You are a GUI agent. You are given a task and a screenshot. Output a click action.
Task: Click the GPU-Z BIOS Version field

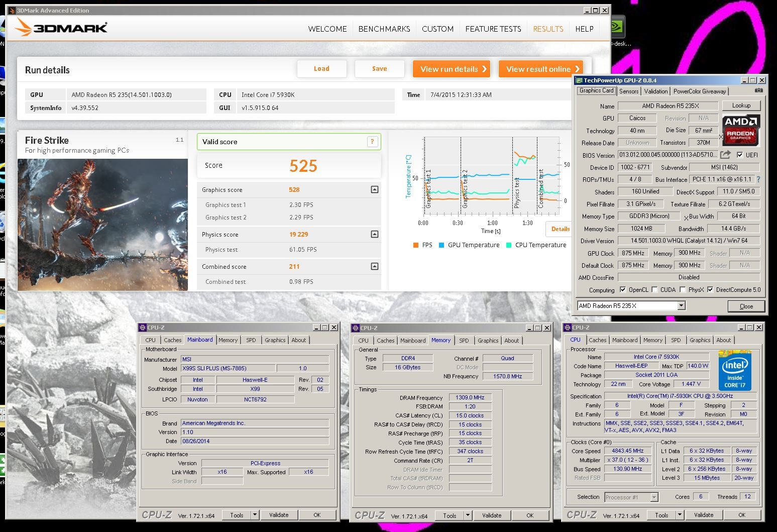(668, 155)
